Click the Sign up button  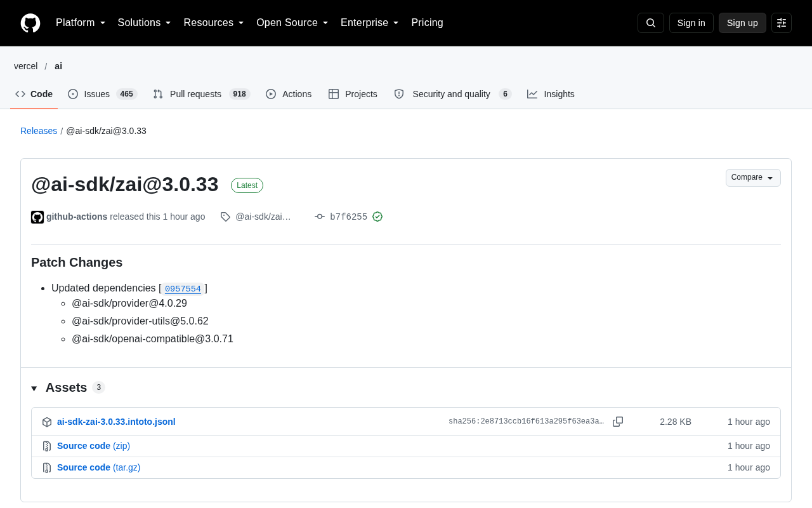(x=742, y=23)
